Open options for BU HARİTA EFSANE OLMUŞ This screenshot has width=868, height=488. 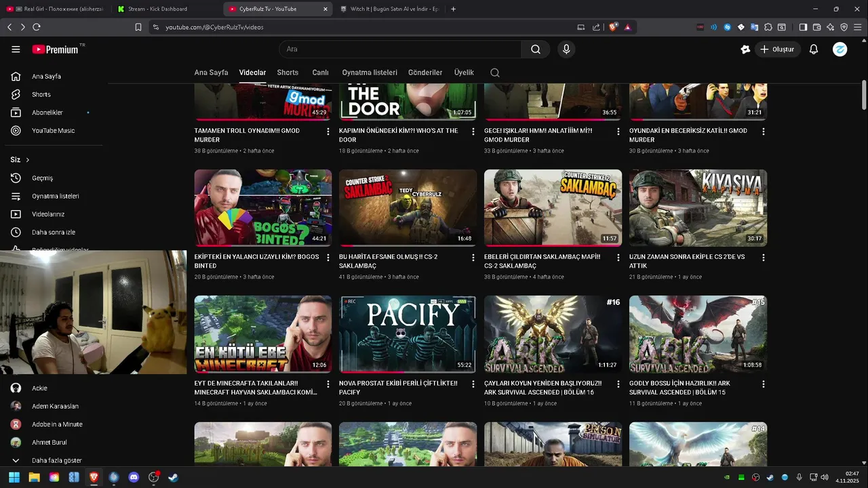tap(473, 258)
